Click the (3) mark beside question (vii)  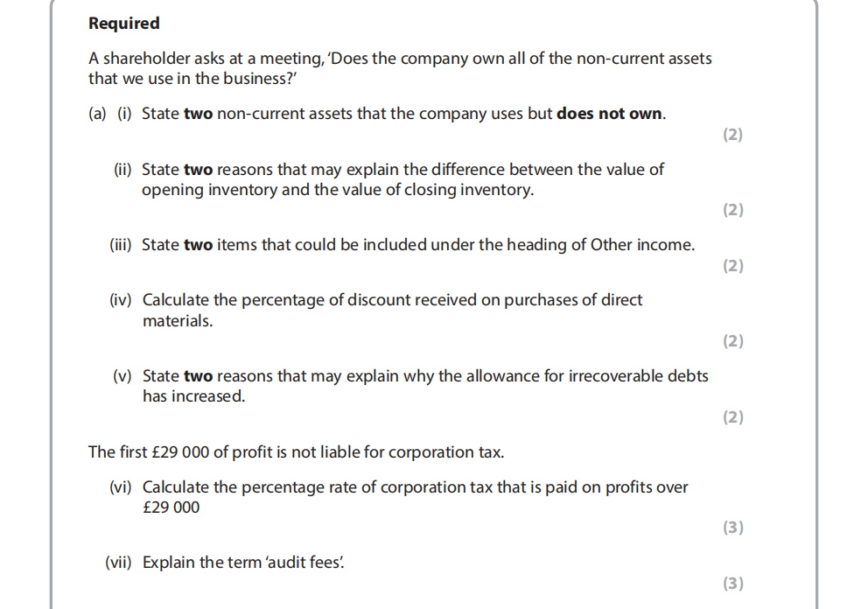click(x=732, y=584)
